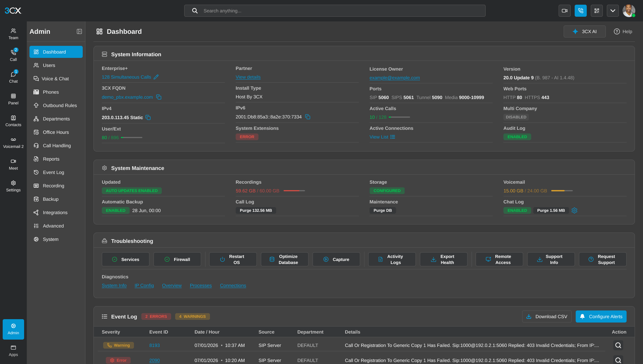Viewport: 643px width, 364px height.
Task: Open System in the Admin menu
Action: click(x=56, y=239)
